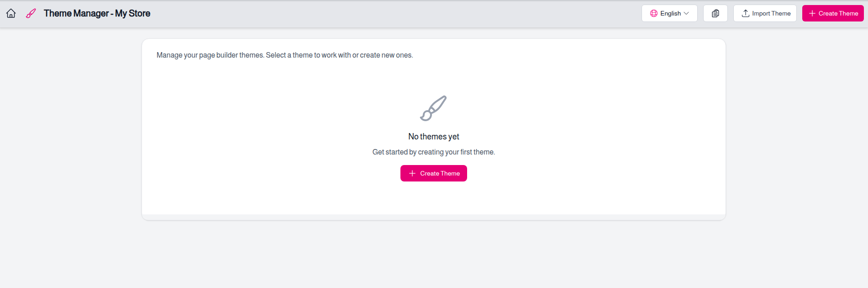Screen dimensions: 868x288
Task: Open the English language dropdown
Action: 669,13
